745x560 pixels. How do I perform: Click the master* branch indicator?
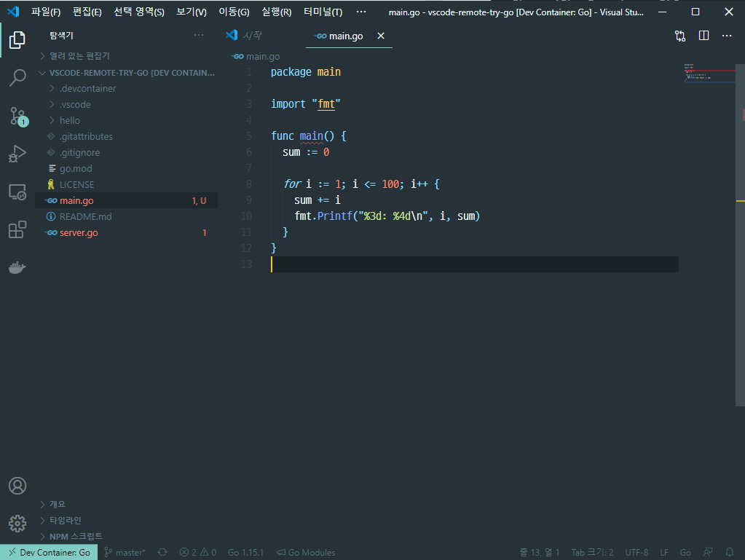125,552
